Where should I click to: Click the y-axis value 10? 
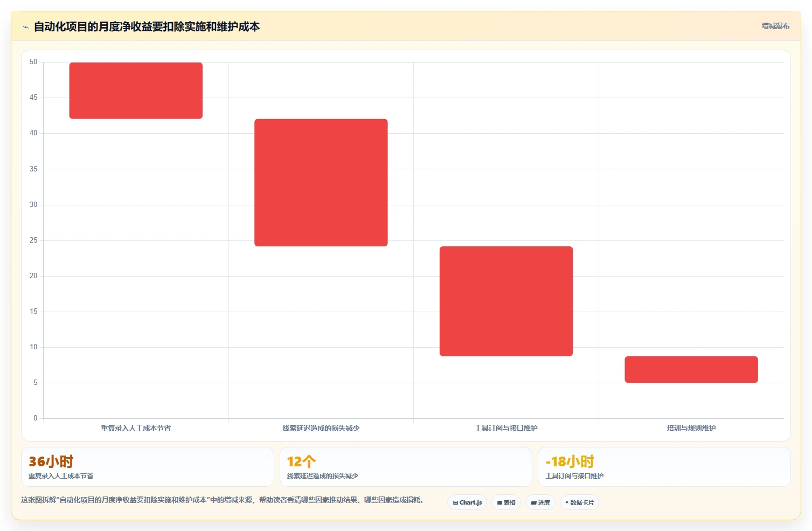point(33,347)
